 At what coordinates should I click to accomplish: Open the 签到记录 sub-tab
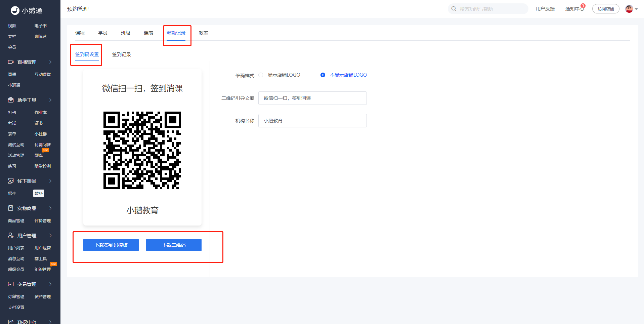coord(122,54)
